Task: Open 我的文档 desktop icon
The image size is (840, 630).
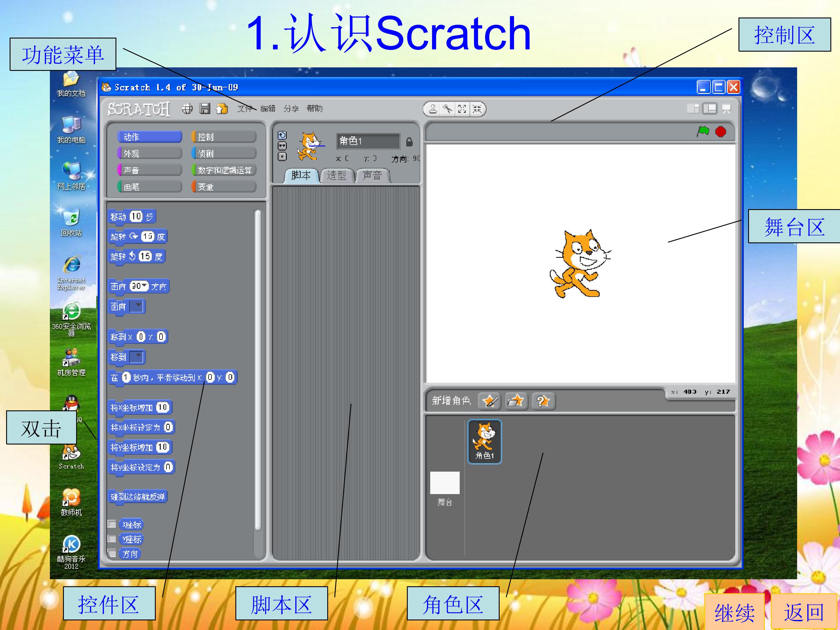Action: (x=71, y=84)
